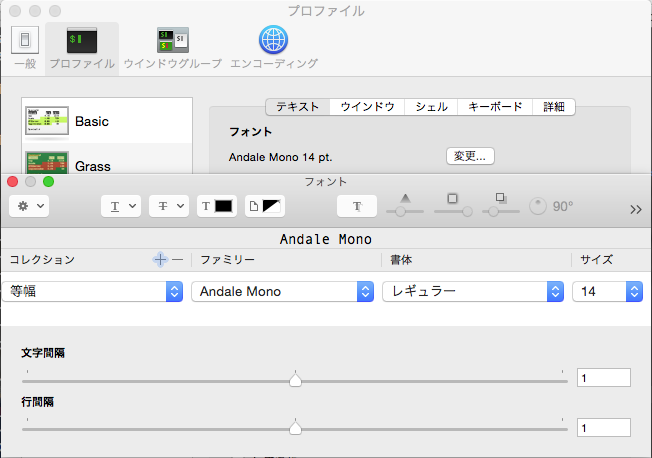Open the gear action menu in Fonts panel
The image size is (652, 458).
tap(27, 206)
